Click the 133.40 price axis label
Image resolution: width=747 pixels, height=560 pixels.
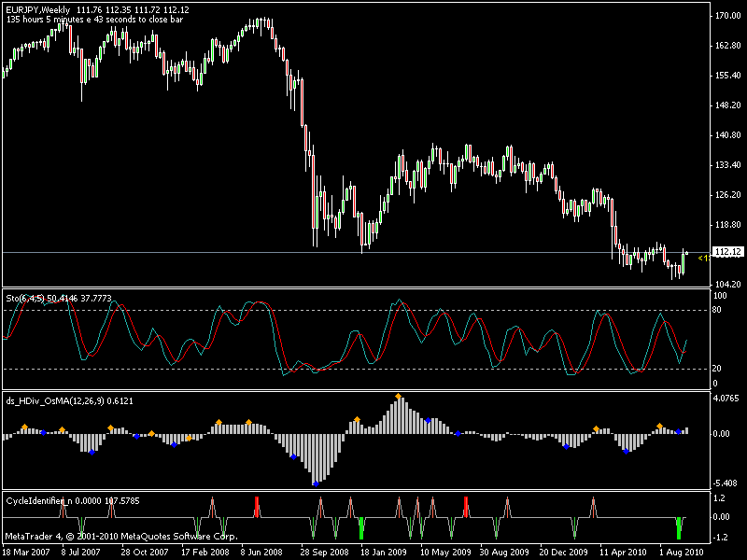coord(728,165)
